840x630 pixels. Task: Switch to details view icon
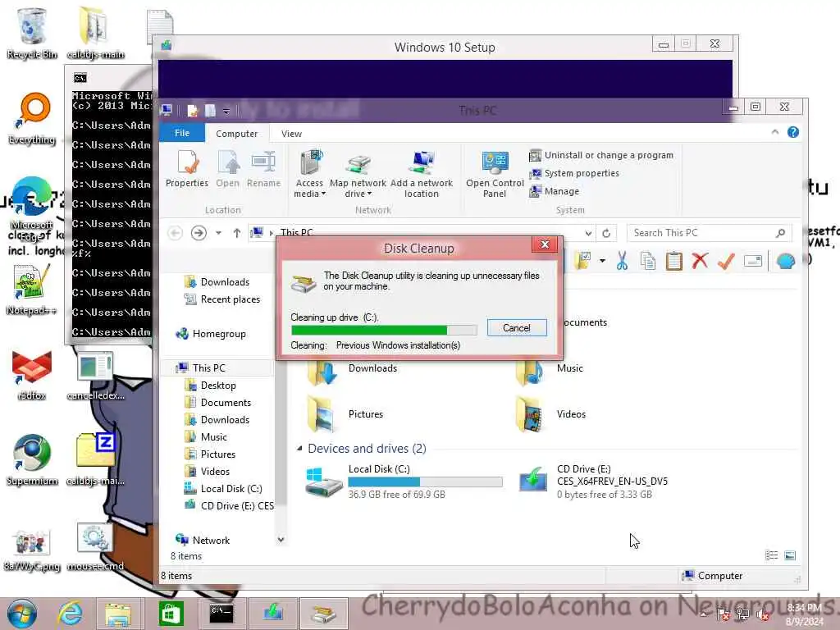[x=771, y=555]
